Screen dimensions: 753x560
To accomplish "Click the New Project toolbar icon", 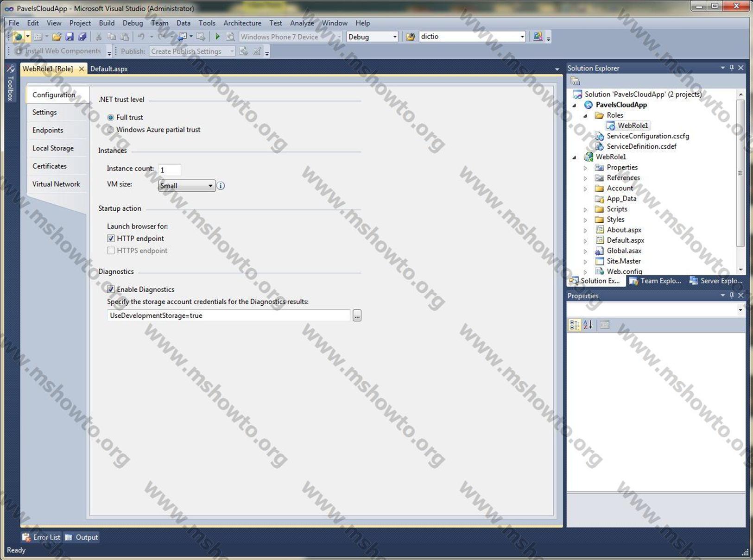I will (x=18, y=37).
